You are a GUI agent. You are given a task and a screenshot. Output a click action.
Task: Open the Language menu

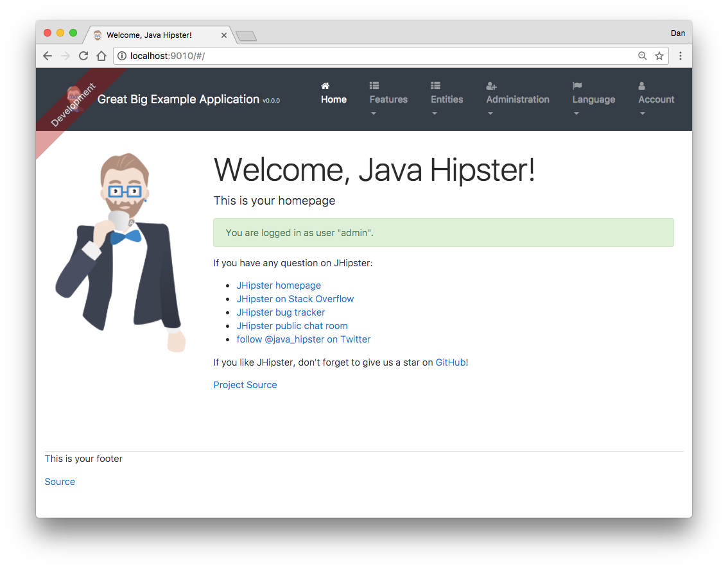(x=593, y=99)
